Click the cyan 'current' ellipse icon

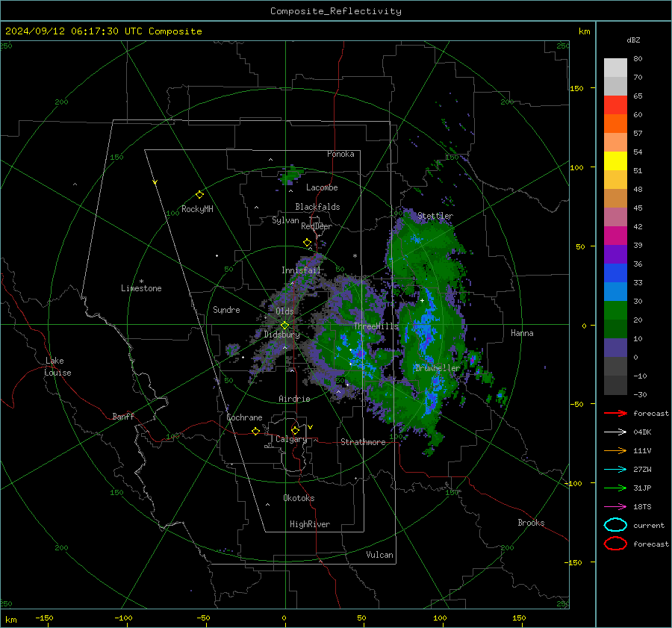click(x=615, y=525)
